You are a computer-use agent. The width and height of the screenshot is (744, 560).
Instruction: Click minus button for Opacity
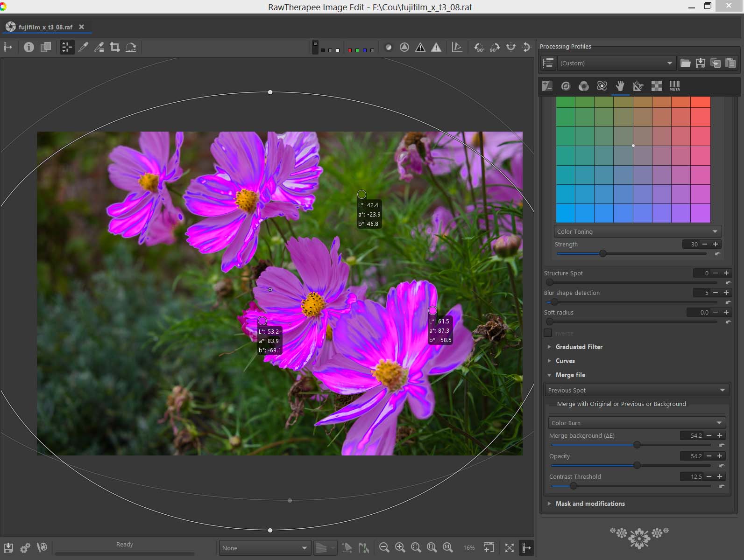pos(709,456)
